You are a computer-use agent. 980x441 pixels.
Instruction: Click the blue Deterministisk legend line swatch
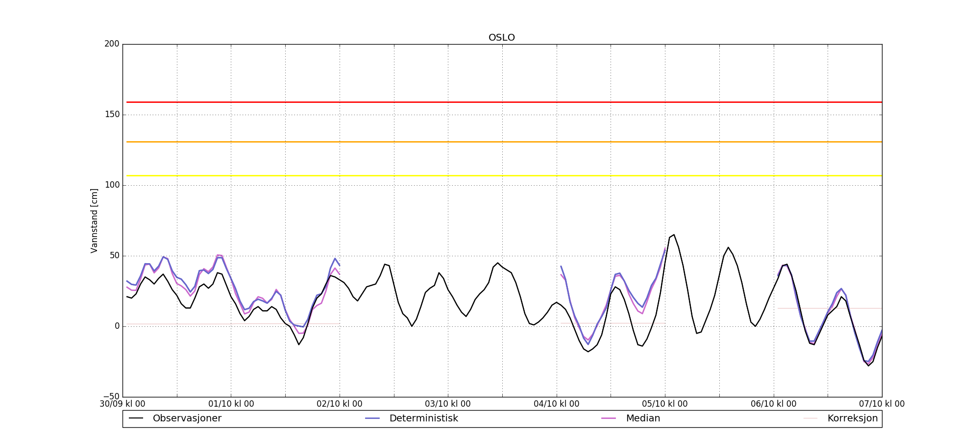point(372,418)
